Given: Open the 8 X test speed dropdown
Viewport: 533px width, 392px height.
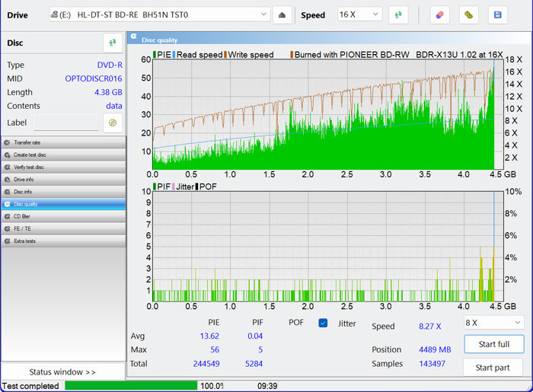Looking at the screenshot, I should [x=493, y=323].
